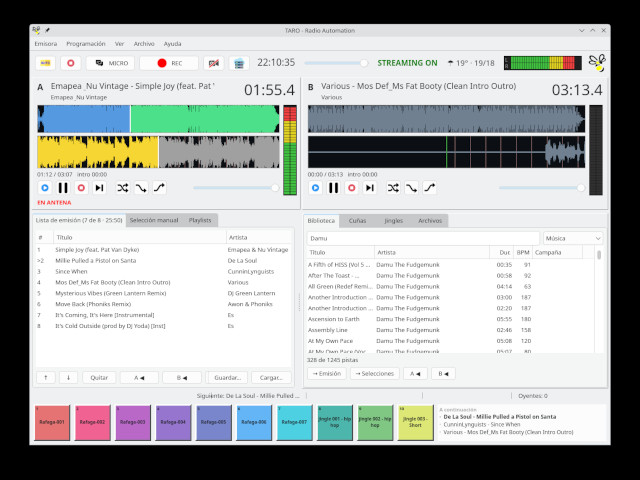Select playlist row Since When
The width and height of the screenshot is (640, 480).
(x=163, y=271)
